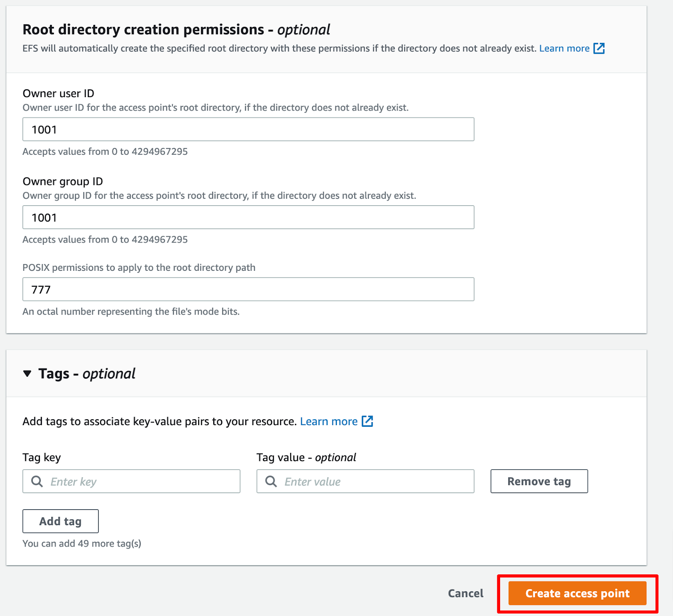Click the Tag key Enter key field
673x616 pixels.
tap(131, 481)
